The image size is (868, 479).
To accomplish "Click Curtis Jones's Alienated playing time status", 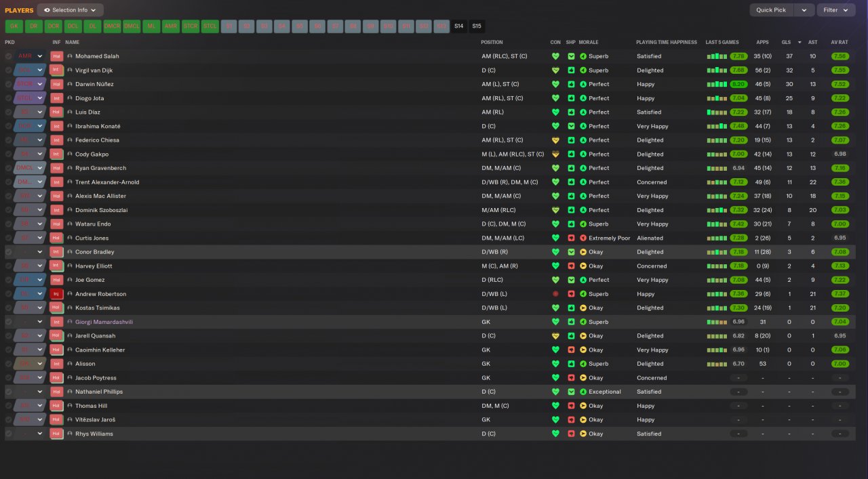I will pyautogui.click(x=650, y=238).
